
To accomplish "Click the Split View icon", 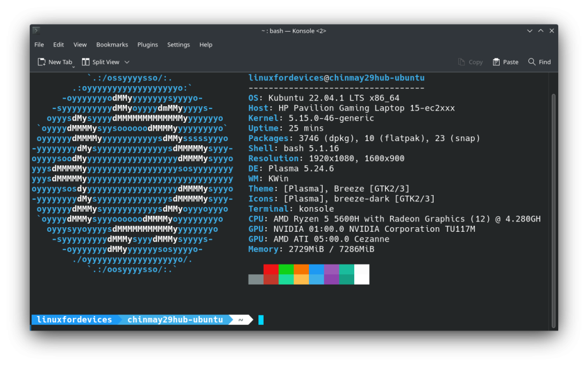I will point(86,61).
